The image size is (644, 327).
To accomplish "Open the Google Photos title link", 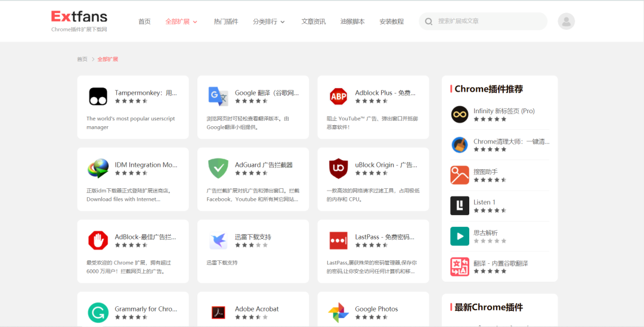I will coord(376,309).
